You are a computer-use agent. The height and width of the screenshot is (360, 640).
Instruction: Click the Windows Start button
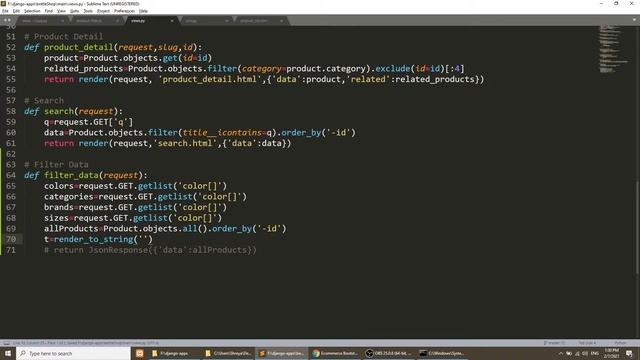(8, 353)
